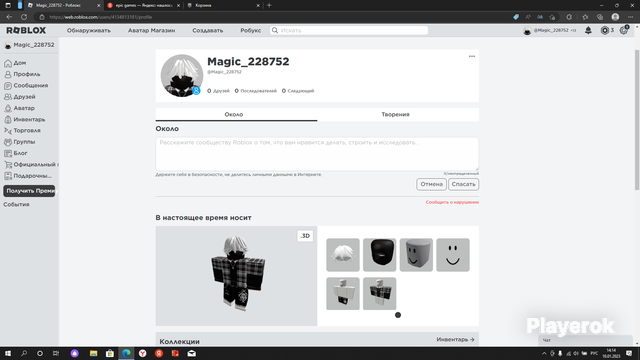This screenshot has height=360, width=640.
Task: Click Сообщить о нарушении link
Action: tap(452, 202)
